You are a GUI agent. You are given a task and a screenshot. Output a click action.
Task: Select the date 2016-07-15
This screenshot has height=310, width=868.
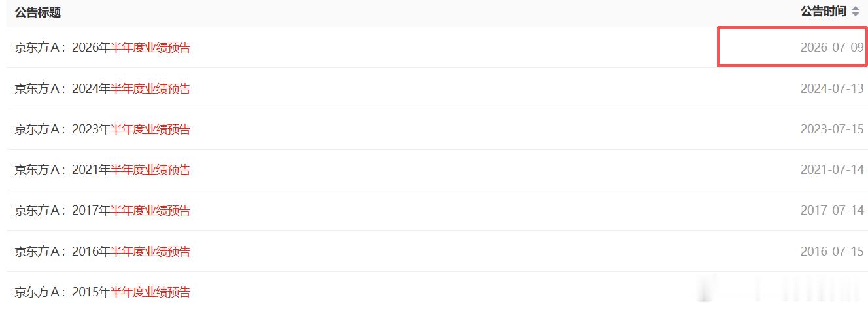coord(832,251)
